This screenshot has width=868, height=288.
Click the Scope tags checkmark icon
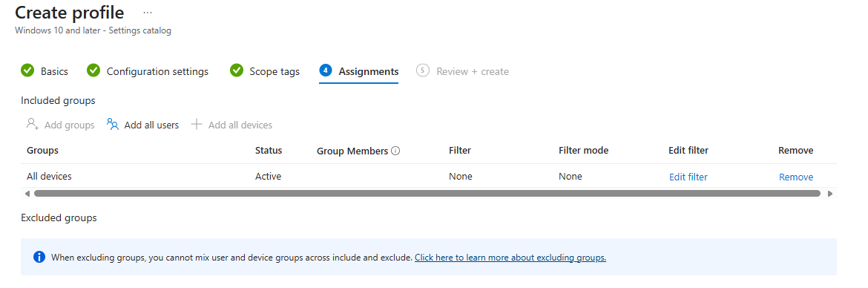pos(237,71)
